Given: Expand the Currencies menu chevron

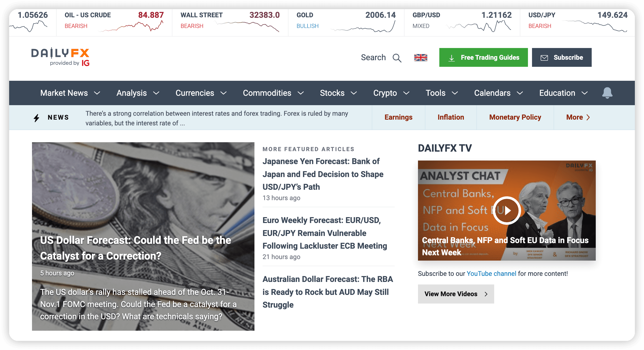Looking at the screenshot, I should [223, 93].
